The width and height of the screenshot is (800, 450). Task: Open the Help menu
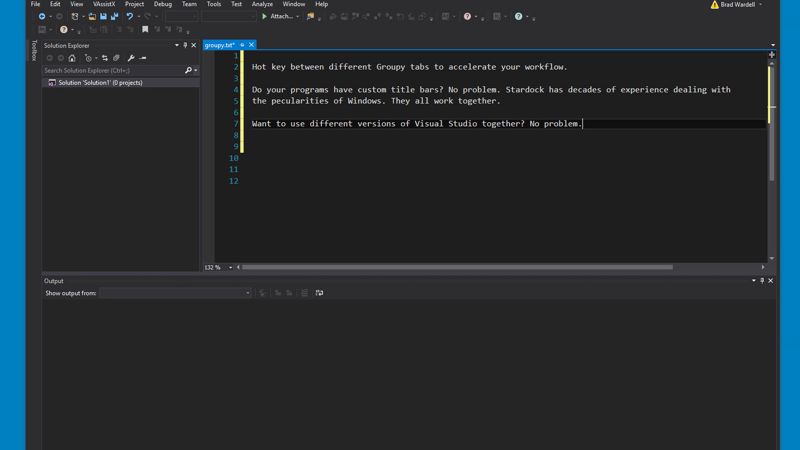click(x=321, y=4)
